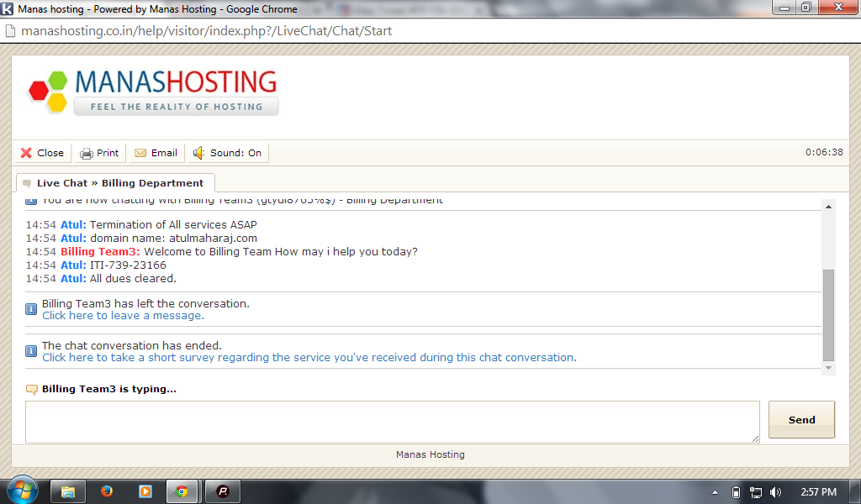Open the Windows Start menu

click(x=22, y=490)
